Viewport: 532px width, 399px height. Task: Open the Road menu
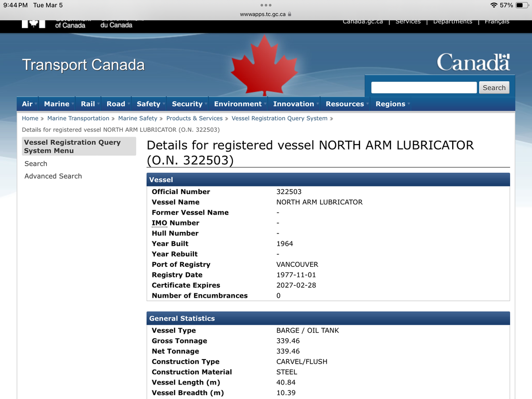point(116,104)
